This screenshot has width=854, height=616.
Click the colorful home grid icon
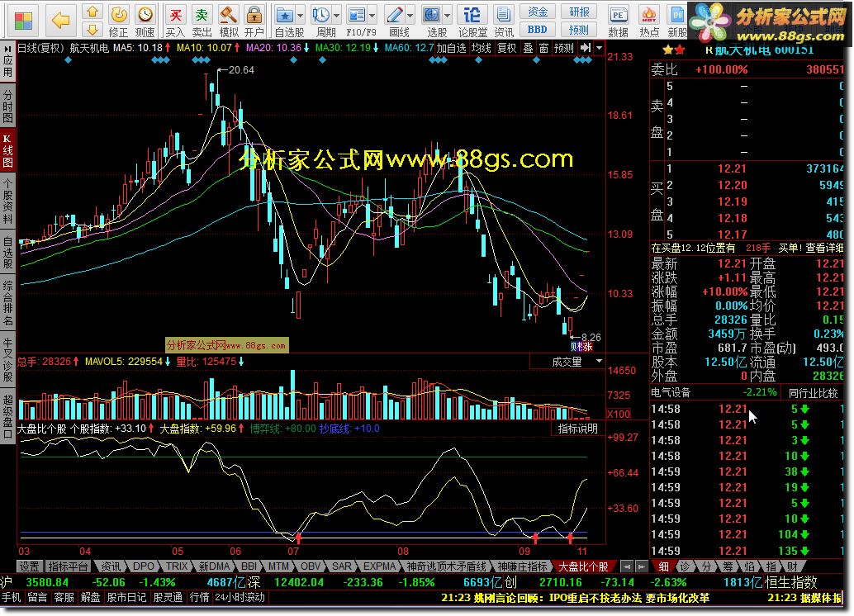point(23,20)
